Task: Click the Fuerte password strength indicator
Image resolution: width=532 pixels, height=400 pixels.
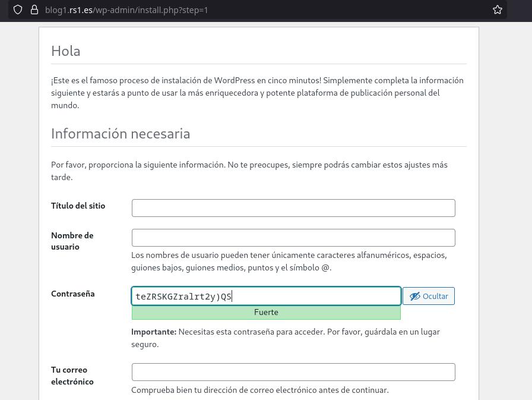Action: coord(266,313)
